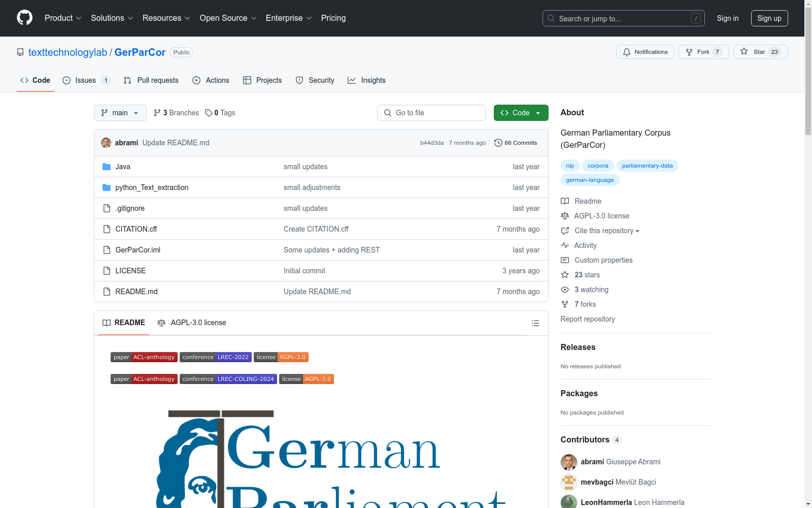Expand the Resources menu
Screen dimensions: 812x508
point(166,18)
